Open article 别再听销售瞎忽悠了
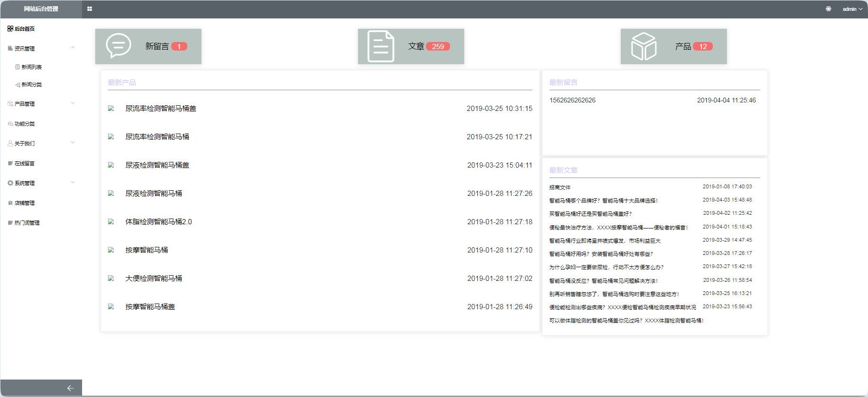Viewport: 868px width, 397px height. pyautogui.click(x=614, y=294)
